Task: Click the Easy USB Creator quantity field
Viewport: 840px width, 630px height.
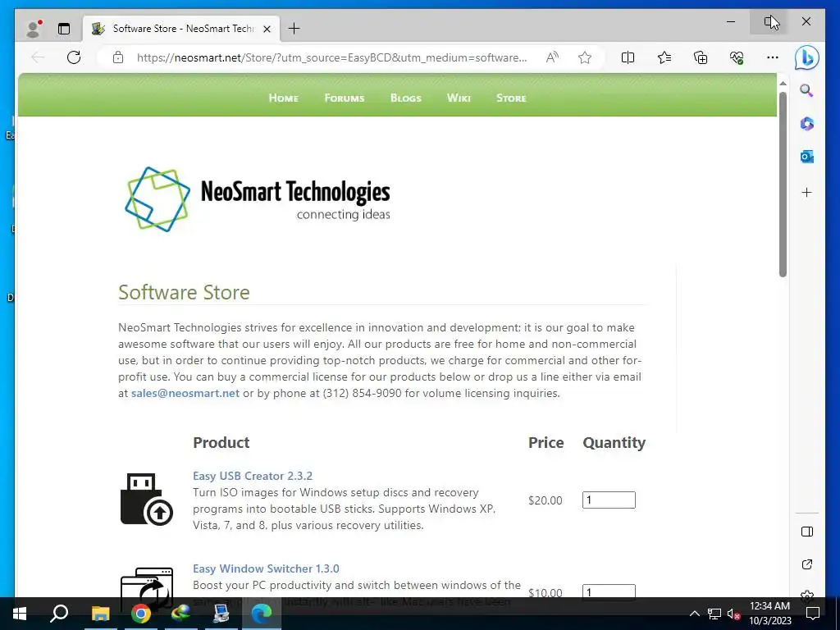Action: [x=609, y=500]
